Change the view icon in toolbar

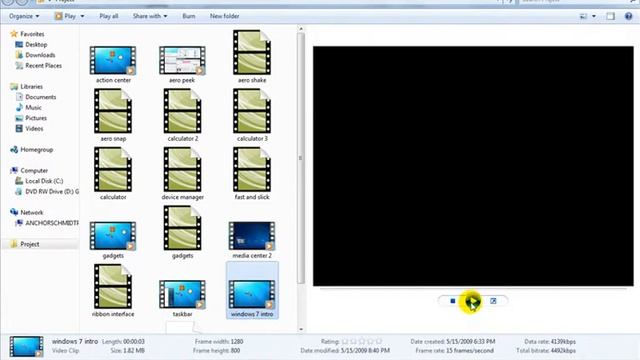(583, 16)
